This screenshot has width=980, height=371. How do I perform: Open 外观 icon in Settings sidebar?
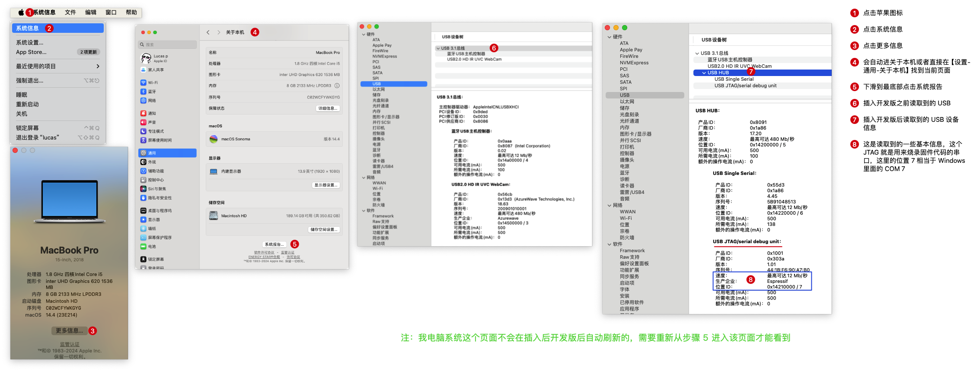(143, 162)
